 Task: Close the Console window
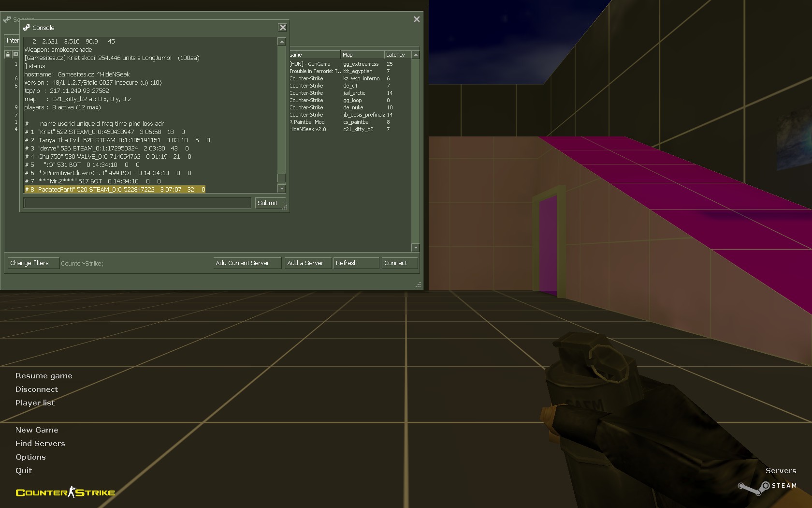pos(283,28)
